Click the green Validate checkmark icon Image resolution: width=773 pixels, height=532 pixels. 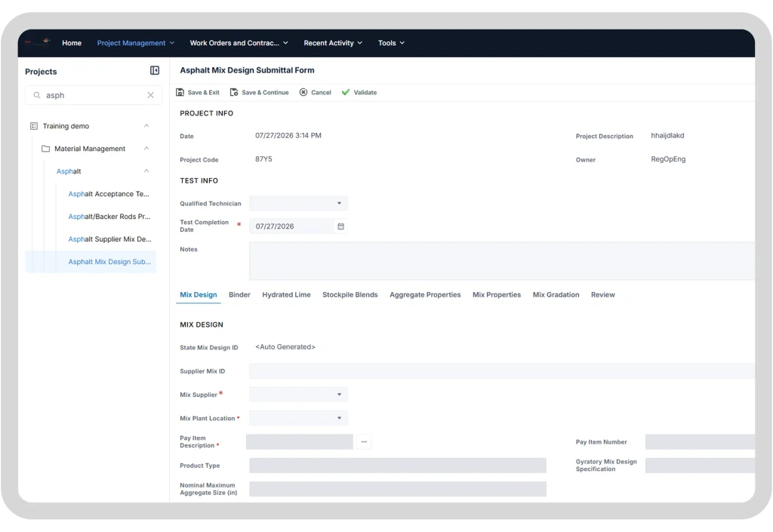pyautogui.click(x=346, y=92)
